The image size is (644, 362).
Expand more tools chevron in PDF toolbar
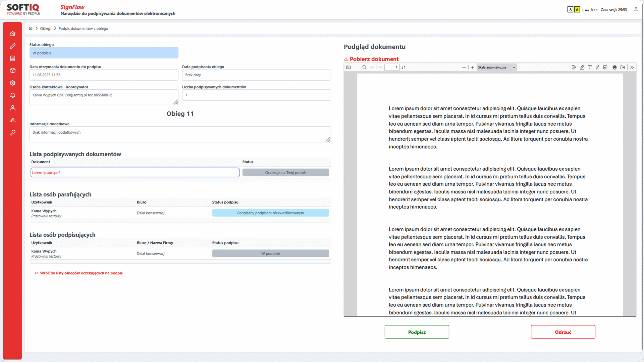(x=632, y=67)
